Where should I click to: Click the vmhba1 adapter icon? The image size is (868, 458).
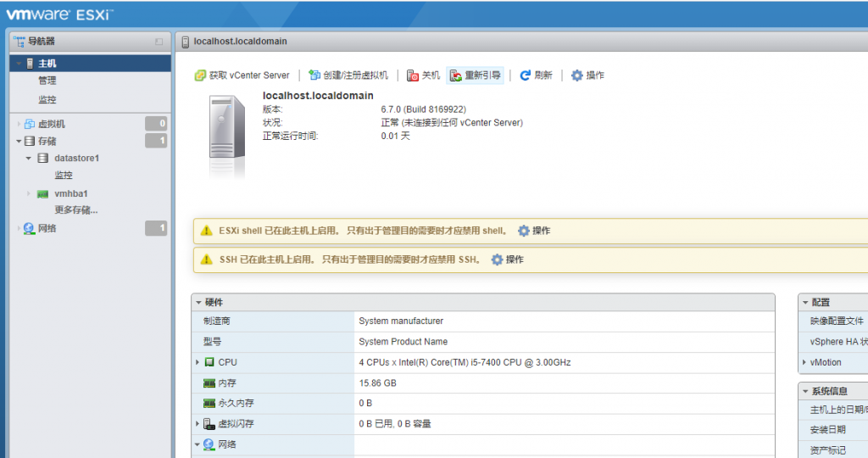(42, 194)
